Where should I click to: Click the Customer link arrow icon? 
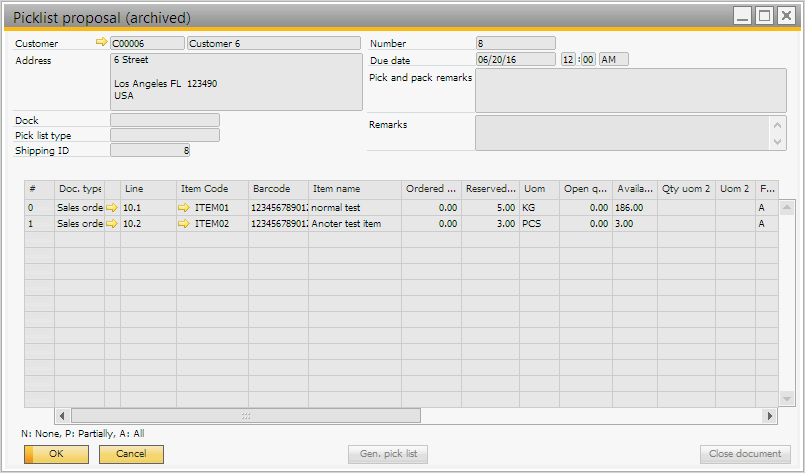[100, 43]
